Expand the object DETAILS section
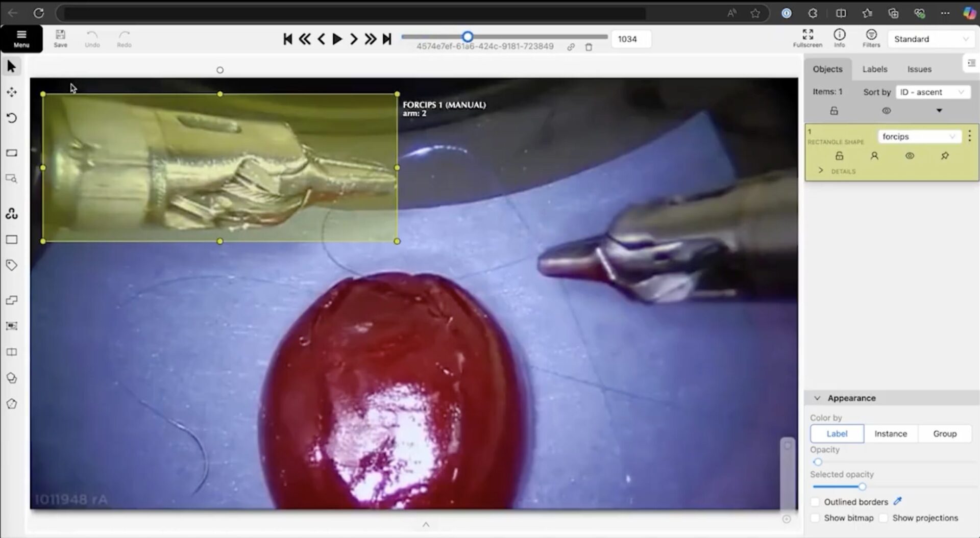 tap(821, 171)
